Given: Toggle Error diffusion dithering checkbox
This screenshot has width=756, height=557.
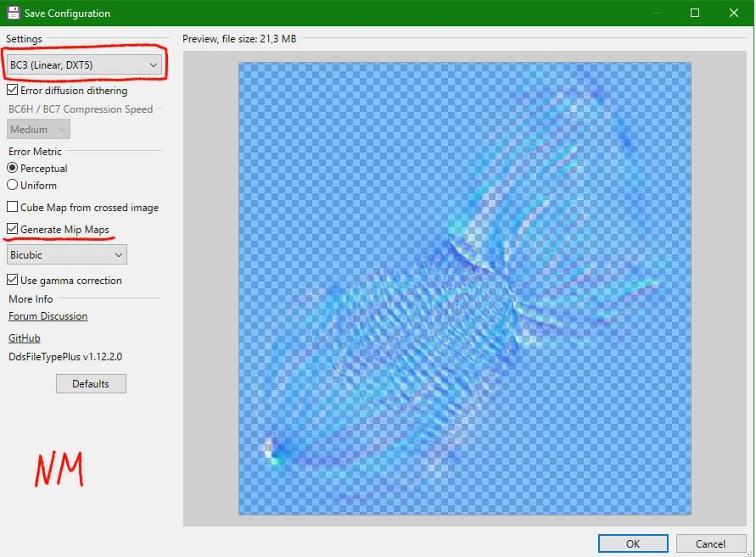Looking at the screenshot, I should tap(13, 91).
